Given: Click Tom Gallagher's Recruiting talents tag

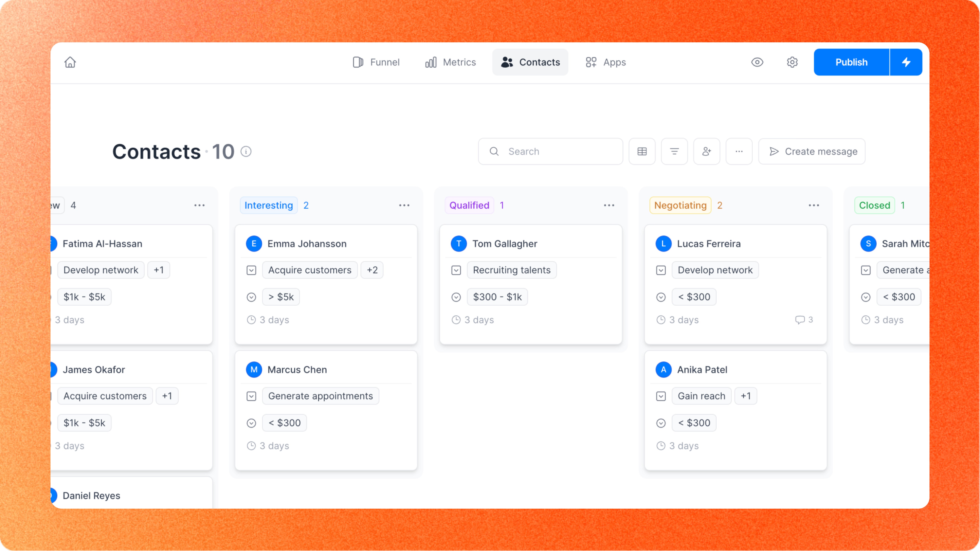Looking at the screenshot, I should point(512,270).
